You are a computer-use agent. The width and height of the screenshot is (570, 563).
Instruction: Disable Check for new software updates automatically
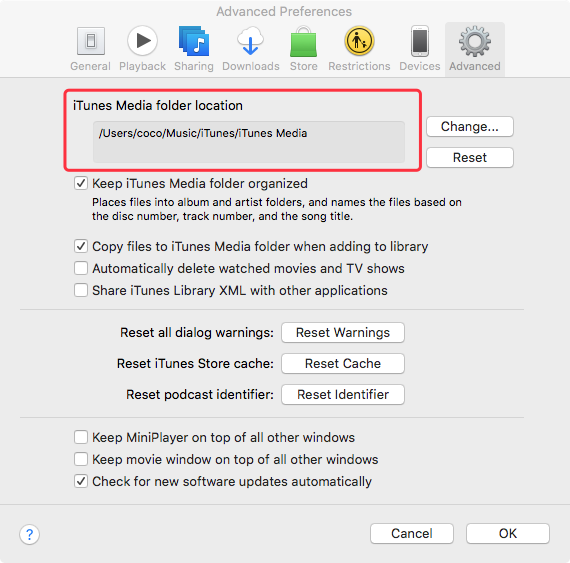tap(81, 481)
